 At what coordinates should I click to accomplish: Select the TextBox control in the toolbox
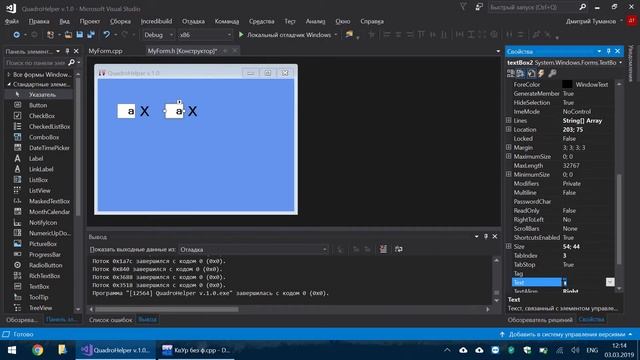[39, 287]
